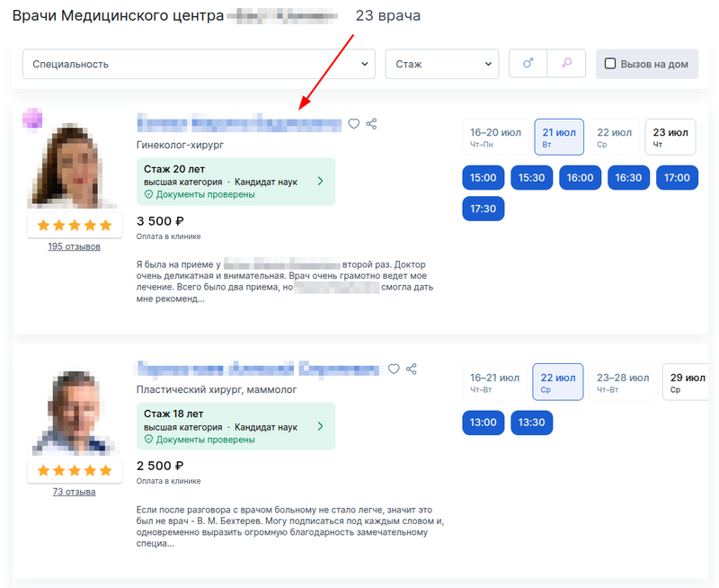Image resolution: width=719 pixels, height=588 pixels.
Task: Book the 17:30 time slot
Action: (483, 209)
